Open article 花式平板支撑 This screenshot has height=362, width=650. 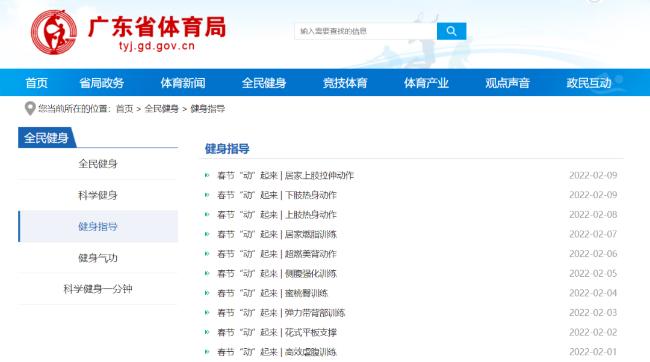277,333
